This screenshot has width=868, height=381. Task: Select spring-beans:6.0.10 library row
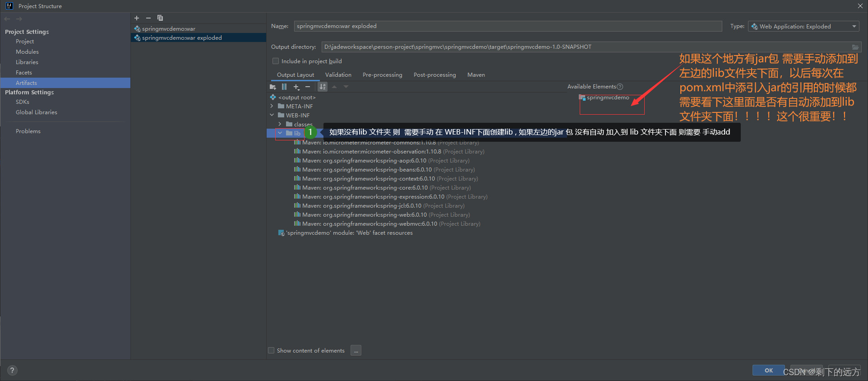tap(384, 170)
